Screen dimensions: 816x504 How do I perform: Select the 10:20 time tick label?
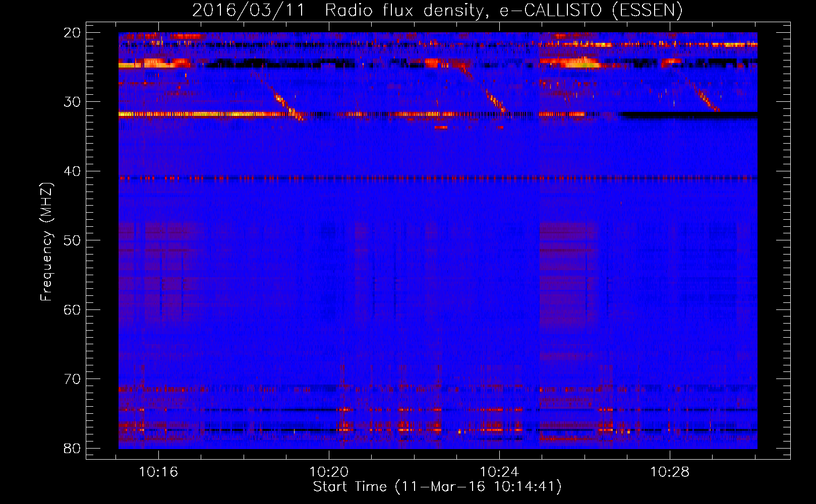[x=329, y=472]
